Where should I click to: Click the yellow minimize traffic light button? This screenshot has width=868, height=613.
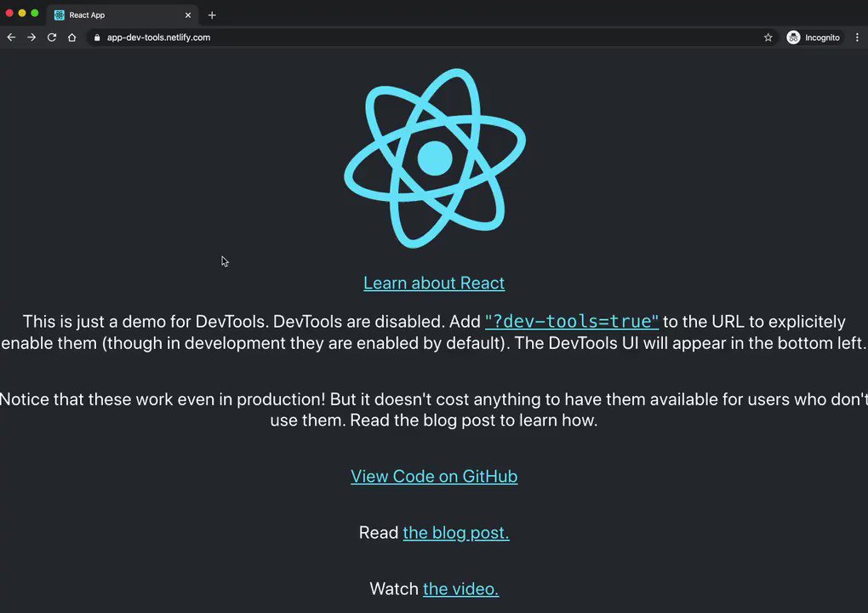coord(21,14)
